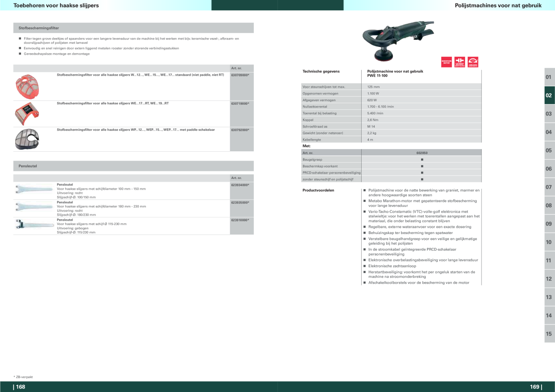Screen dimensions: 555x392
Task: Open the bent pin wrench image
Action: click(34, 224)
